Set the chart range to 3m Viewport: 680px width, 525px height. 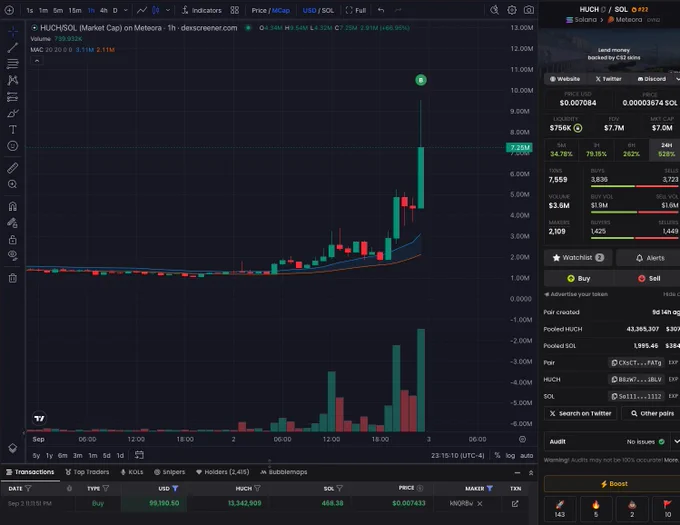pos(78,455)
